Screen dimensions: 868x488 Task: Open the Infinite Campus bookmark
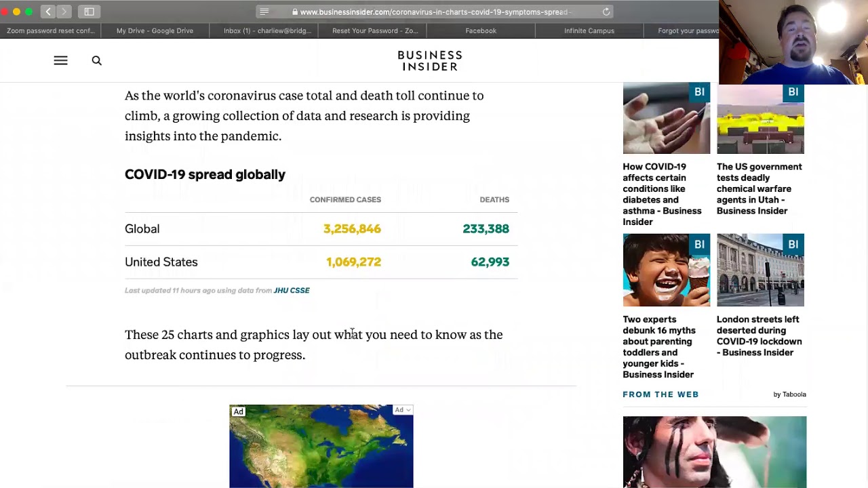(589, 30)
